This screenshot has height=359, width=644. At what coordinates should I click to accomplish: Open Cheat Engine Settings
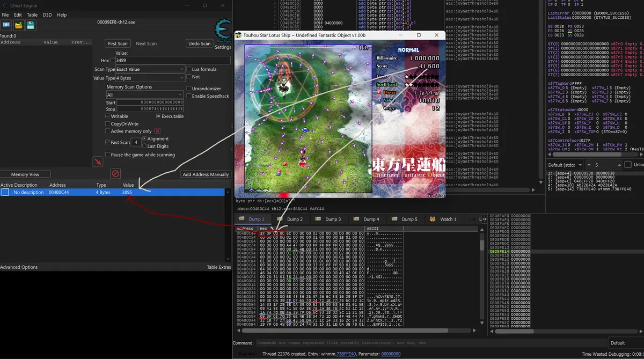(223, 47)
